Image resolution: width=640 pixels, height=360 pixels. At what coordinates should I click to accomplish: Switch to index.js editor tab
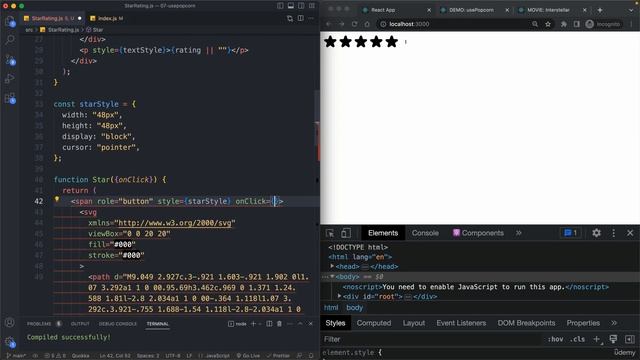tap(107, 18)
